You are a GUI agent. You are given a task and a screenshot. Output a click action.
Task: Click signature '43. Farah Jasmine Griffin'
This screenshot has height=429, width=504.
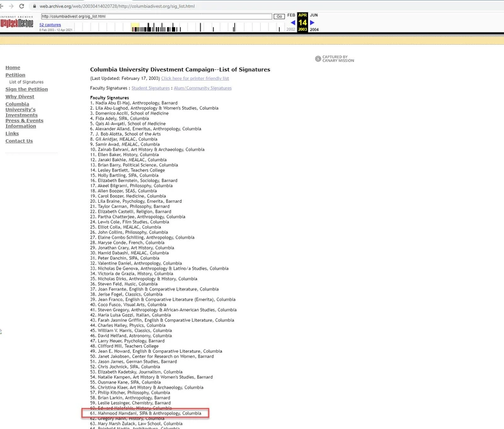pos(162,320)
